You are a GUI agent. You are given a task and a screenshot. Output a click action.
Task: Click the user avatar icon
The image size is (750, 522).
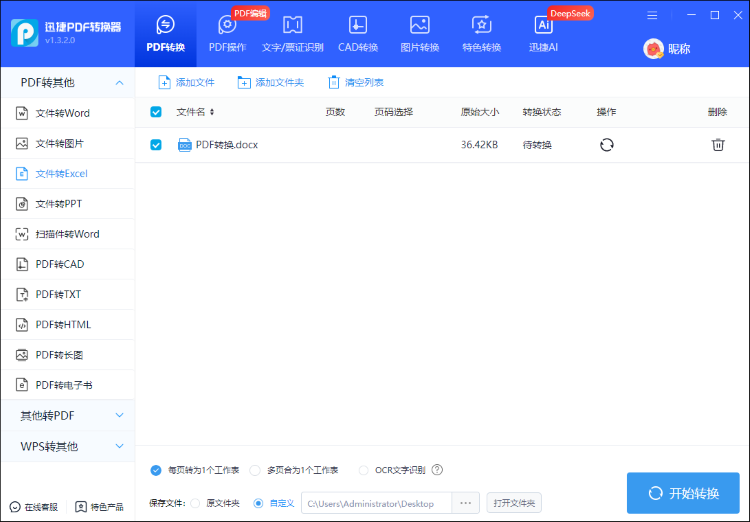pos(653,48)
